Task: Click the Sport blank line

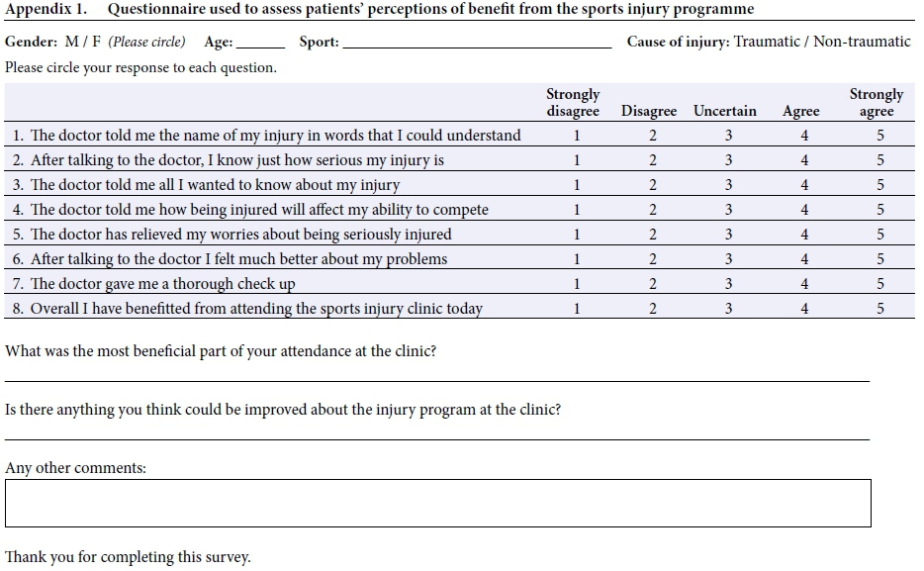Action: tap(477, 44)
